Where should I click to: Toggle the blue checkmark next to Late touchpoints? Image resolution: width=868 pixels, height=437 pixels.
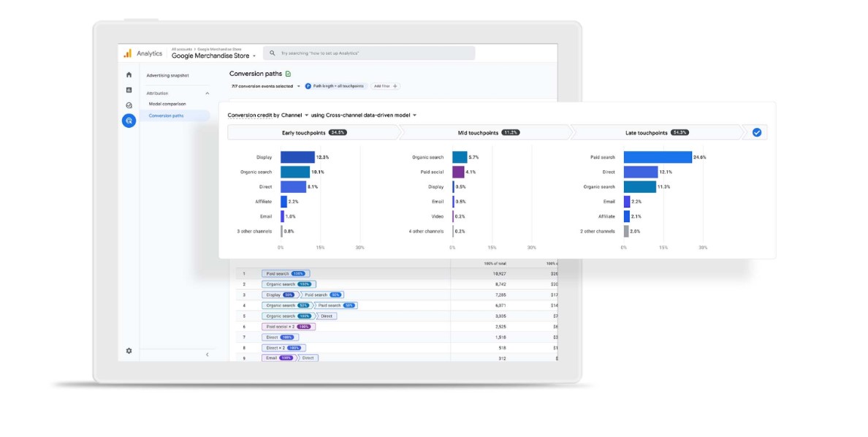coord(756,132)
